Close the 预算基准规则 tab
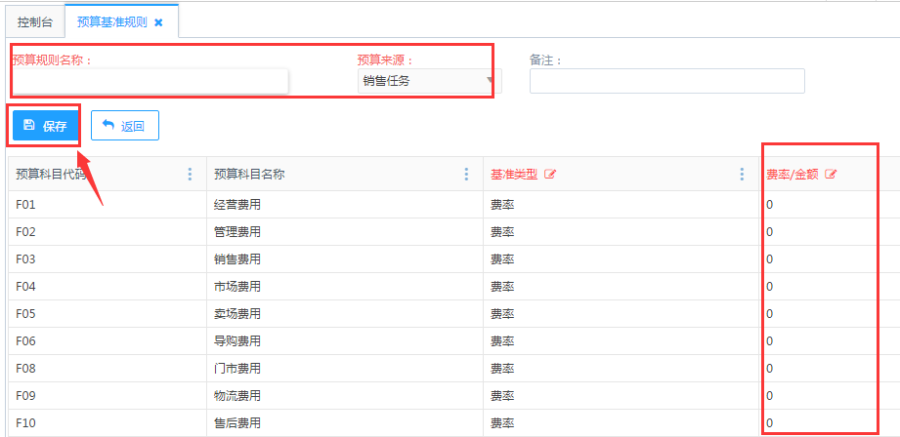This screenshot has height=437, width=900. tap(158, 22)
